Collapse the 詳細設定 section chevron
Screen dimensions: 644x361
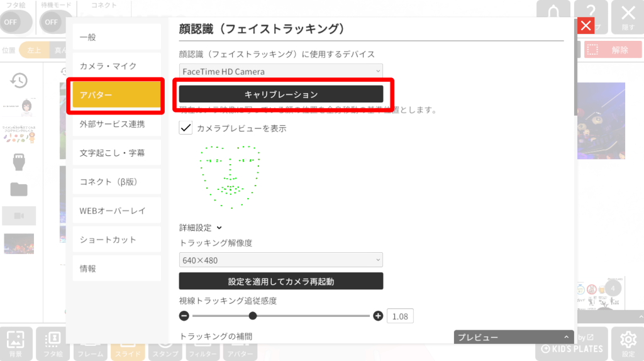pyautogui.click(x=219, y=228)
